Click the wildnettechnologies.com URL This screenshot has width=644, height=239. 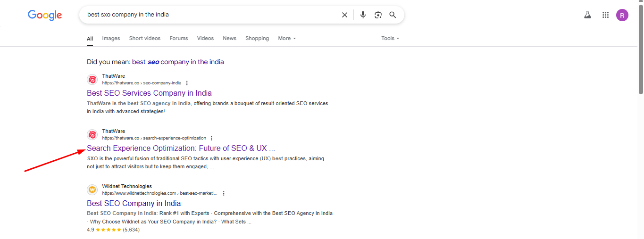[160, 193]
